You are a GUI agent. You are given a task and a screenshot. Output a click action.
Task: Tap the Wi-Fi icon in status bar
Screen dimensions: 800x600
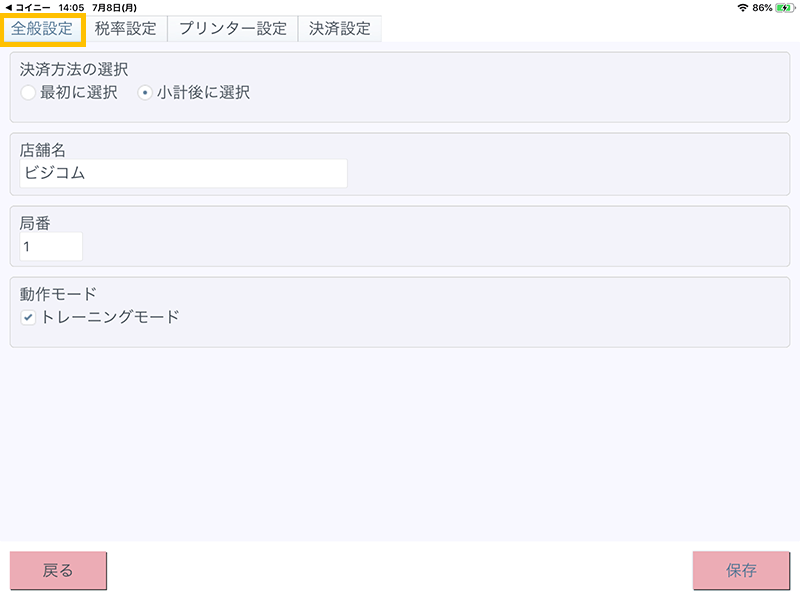742,7
